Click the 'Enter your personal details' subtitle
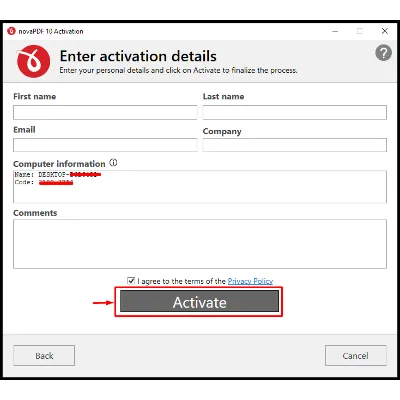 pos(178,71)
